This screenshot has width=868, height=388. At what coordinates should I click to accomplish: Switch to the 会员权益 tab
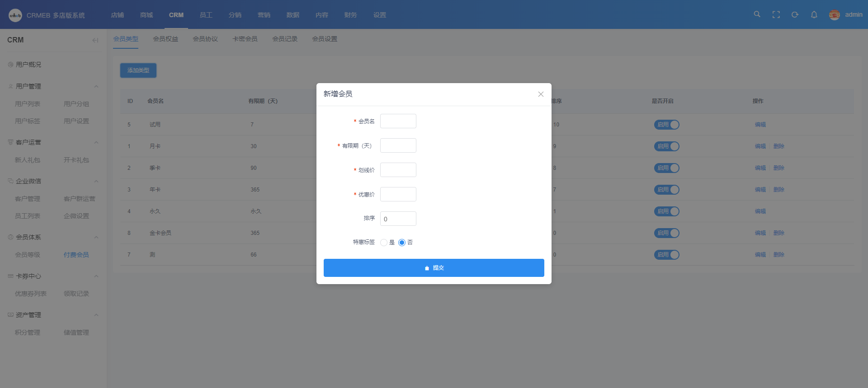coord(165,39)
